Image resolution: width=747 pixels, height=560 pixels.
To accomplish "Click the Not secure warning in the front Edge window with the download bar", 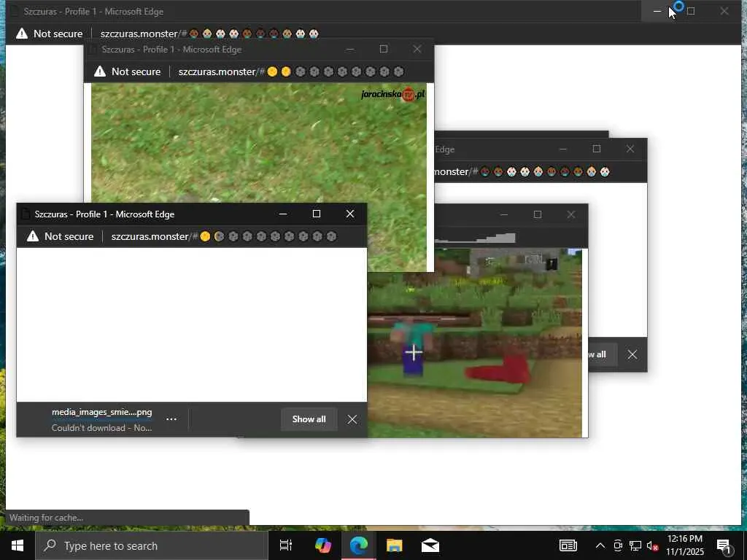I will click(x=60, y=237).
